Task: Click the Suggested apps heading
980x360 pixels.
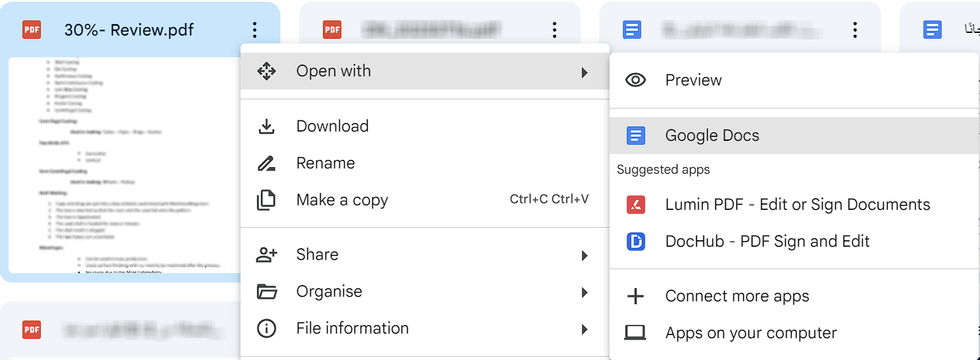Action: (x=663, y=170)
